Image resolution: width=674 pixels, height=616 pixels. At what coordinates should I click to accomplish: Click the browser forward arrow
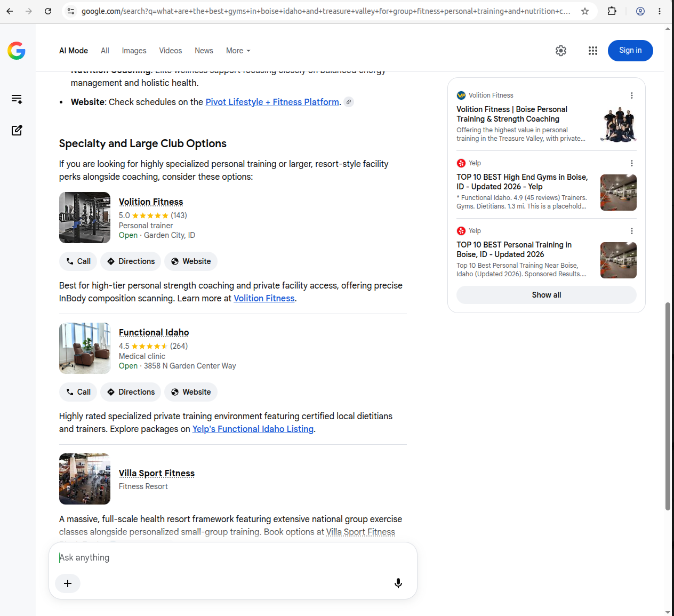point(29,11)
